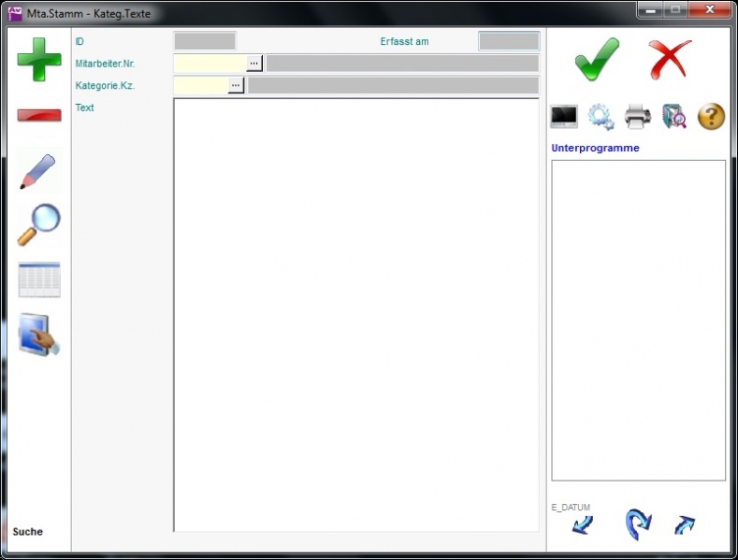Click into the large Text area
This screenshot has width=738, height=560.
coord(355,314)
